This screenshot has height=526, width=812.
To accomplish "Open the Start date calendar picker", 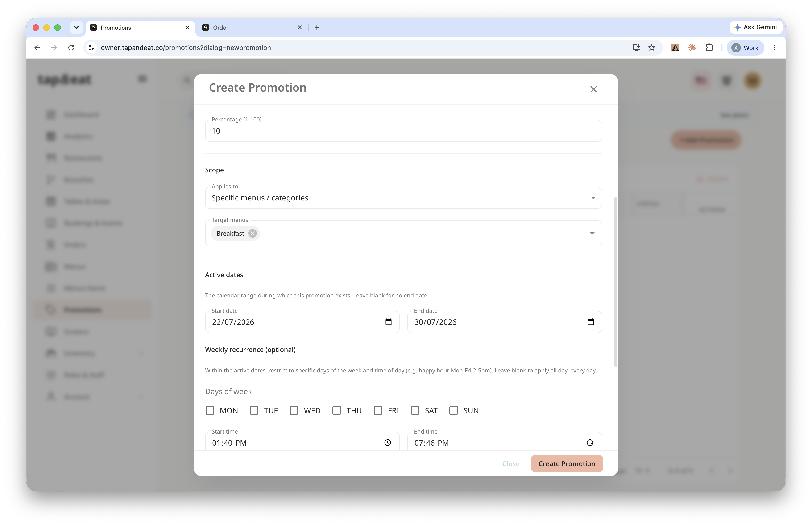I will tap(388, 322).
